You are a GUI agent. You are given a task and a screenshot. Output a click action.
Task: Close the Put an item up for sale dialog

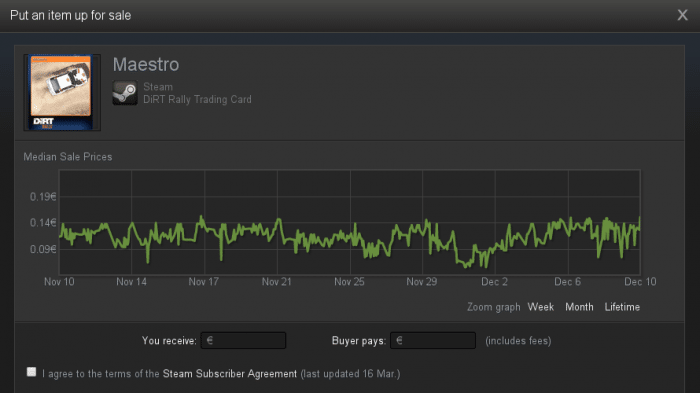point(682,15)
